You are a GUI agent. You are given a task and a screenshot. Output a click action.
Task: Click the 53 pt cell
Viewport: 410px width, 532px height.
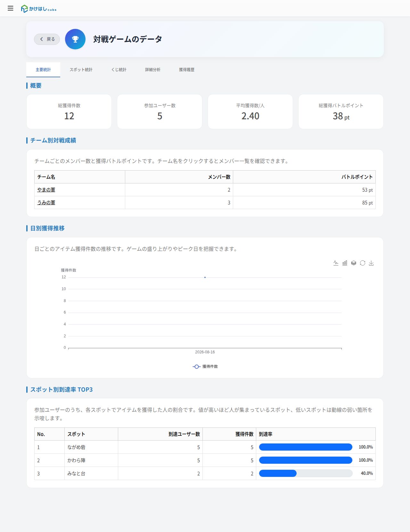[x=304, y=190]
